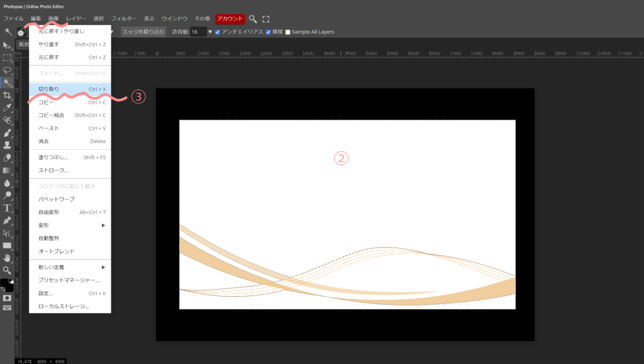Select the Lasso tool

[8, 70]
